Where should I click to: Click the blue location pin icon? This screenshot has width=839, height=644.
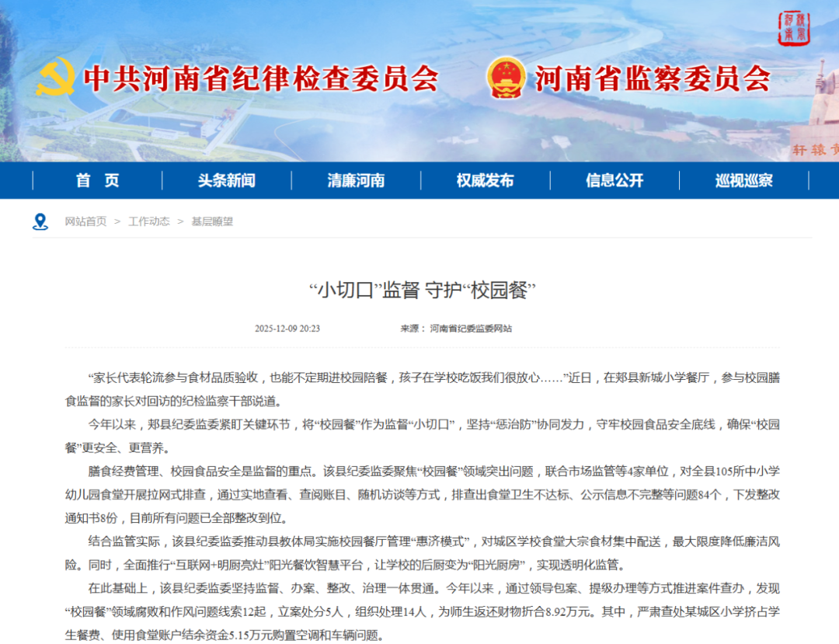tap(40, 222)
